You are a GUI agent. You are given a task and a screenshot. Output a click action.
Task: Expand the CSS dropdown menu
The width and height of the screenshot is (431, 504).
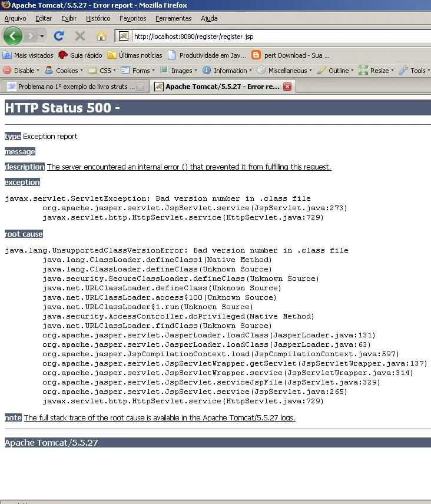point(114,70)
